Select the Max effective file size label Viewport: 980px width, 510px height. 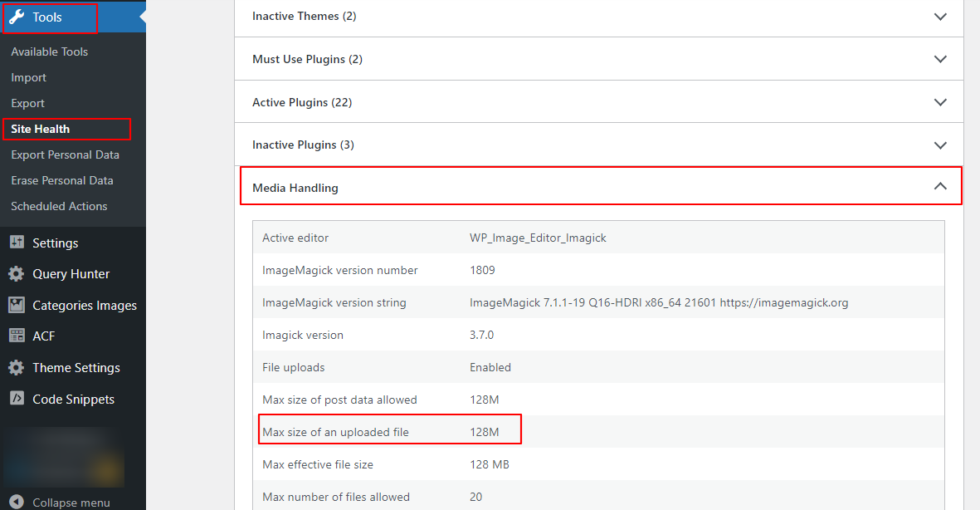tap(318, 465)
